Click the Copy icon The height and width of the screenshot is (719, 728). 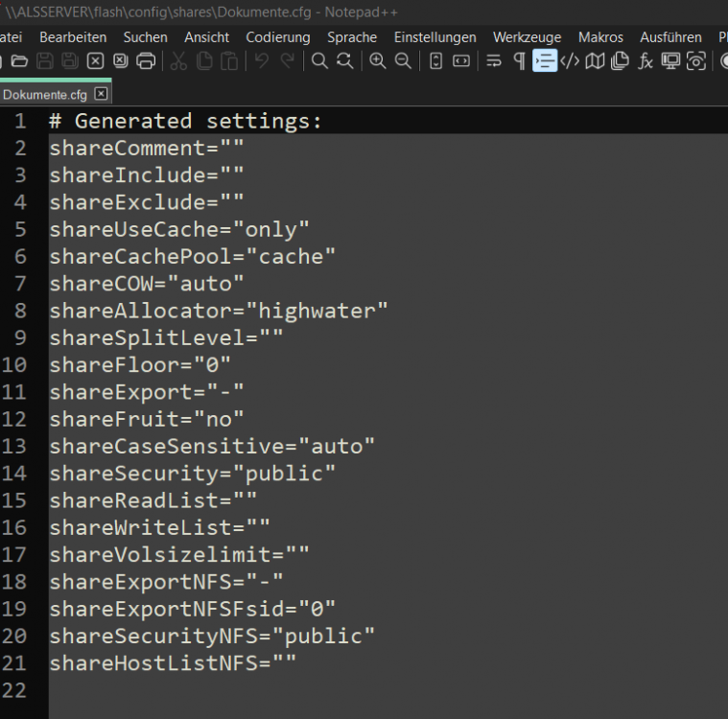click(204, 60)
